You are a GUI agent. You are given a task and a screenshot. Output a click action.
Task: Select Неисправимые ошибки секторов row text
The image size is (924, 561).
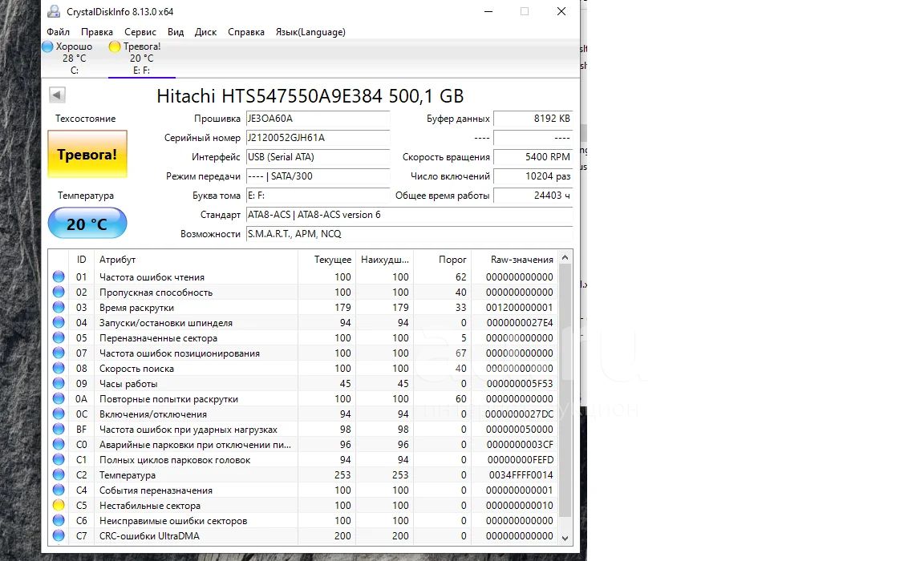pos(173,521)
